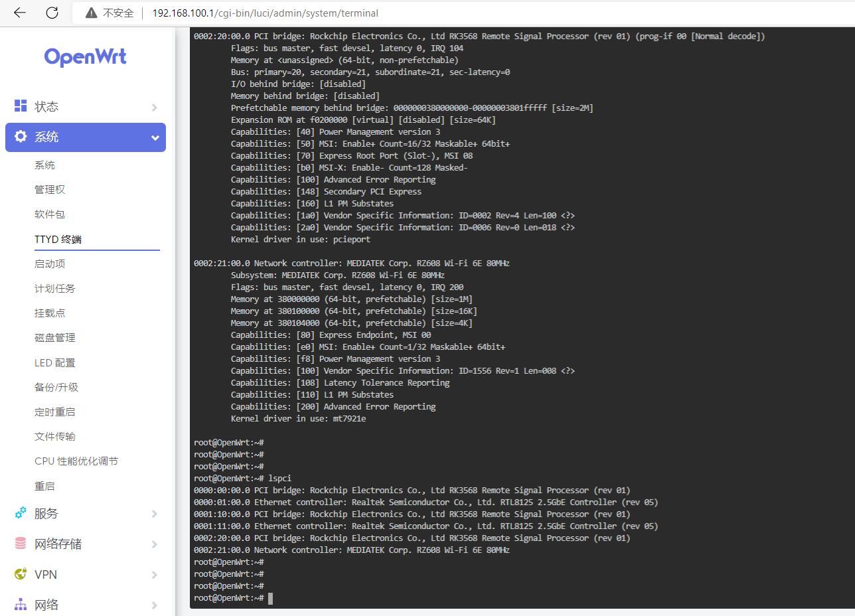Click the 网络存储 database icon

(x=21, y=544)
